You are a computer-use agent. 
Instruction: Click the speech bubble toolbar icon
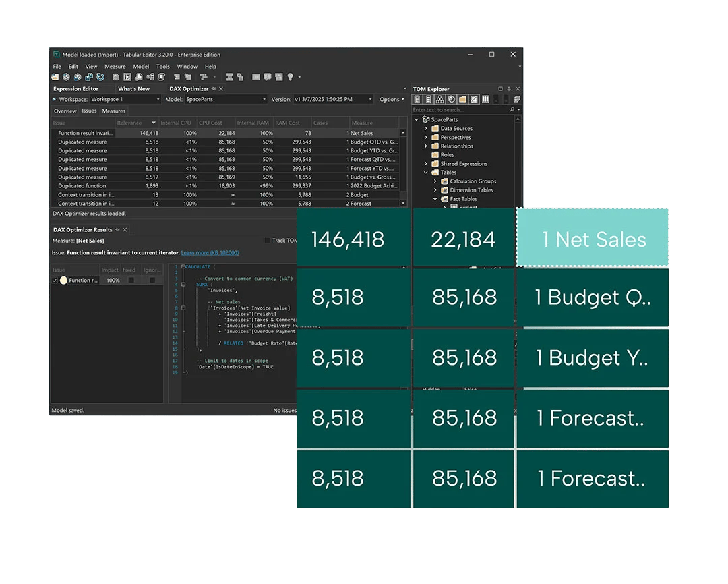click(268, 77)
